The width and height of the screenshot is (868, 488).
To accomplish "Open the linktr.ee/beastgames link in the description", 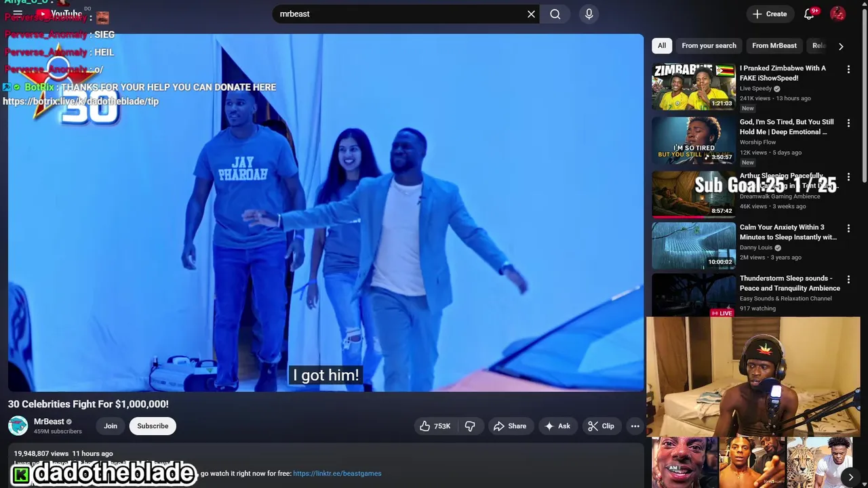I will [337, 473].
